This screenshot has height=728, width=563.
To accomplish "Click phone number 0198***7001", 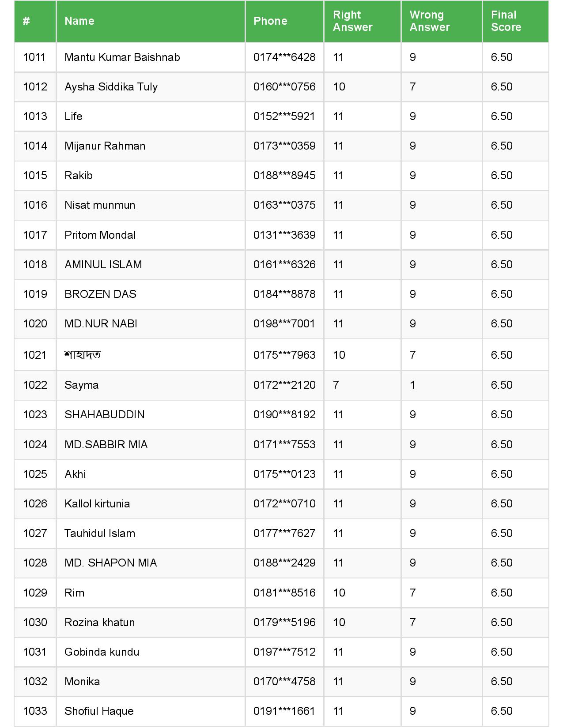I will click(284, 324).
